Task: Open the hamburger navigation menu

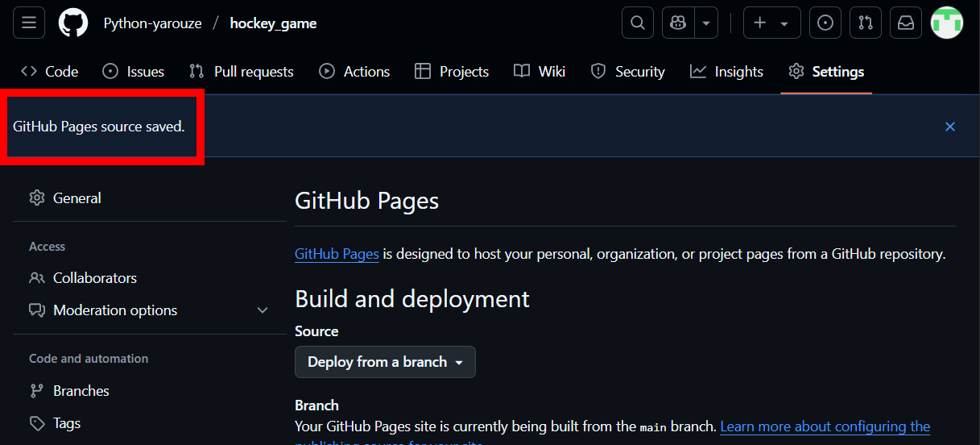Action: 29,23
